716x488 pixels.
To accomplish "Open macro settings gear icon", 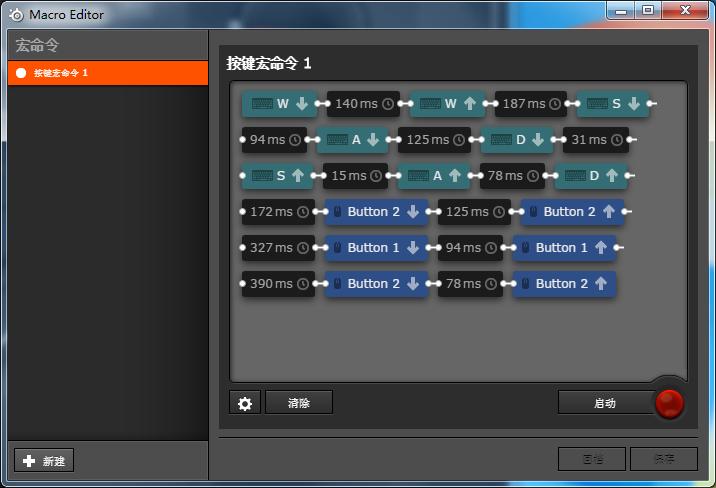I will tap(245, 403).
